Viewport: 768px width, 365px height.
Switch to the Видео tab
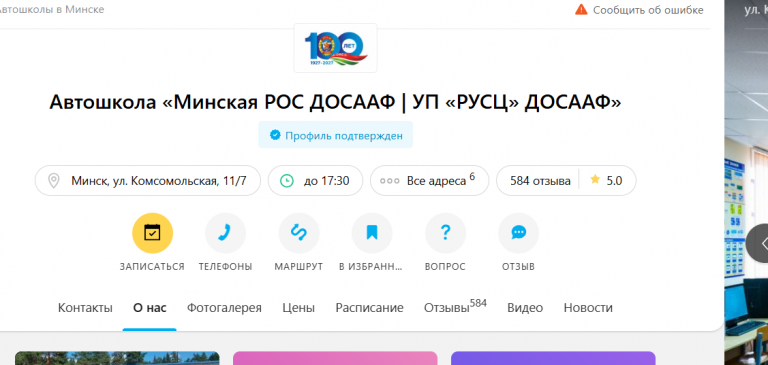[525, 308]
